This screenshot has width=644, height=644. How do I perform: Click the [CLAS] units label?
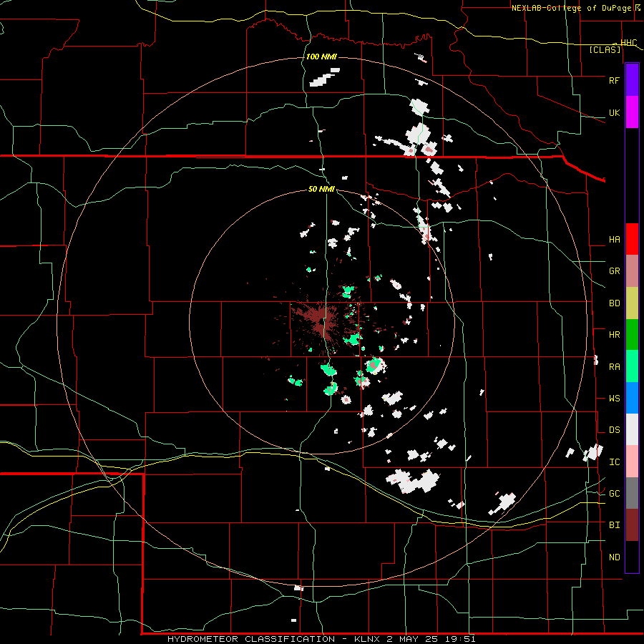click(605, 49)
